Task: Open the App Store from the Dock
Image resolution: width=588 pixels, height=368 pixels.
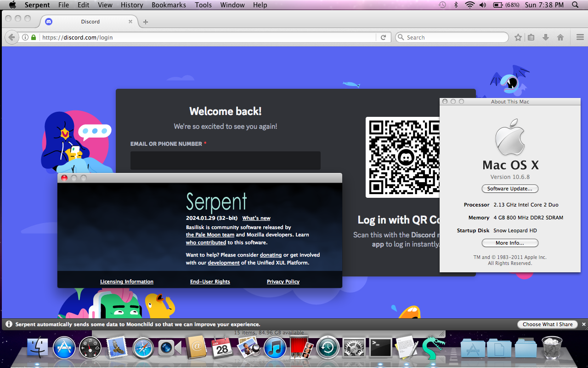Action: tap(64, 348)
